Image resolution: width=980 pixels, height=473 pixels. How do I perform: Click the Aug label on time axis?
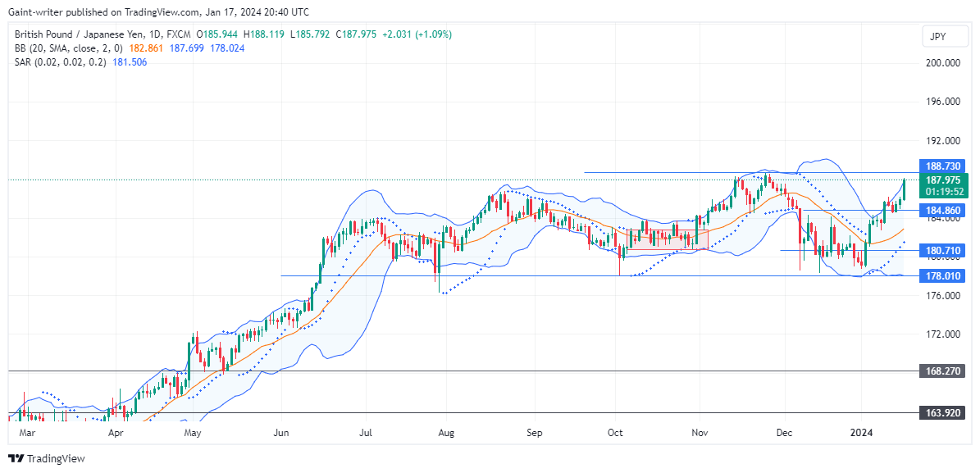[445, 432]
